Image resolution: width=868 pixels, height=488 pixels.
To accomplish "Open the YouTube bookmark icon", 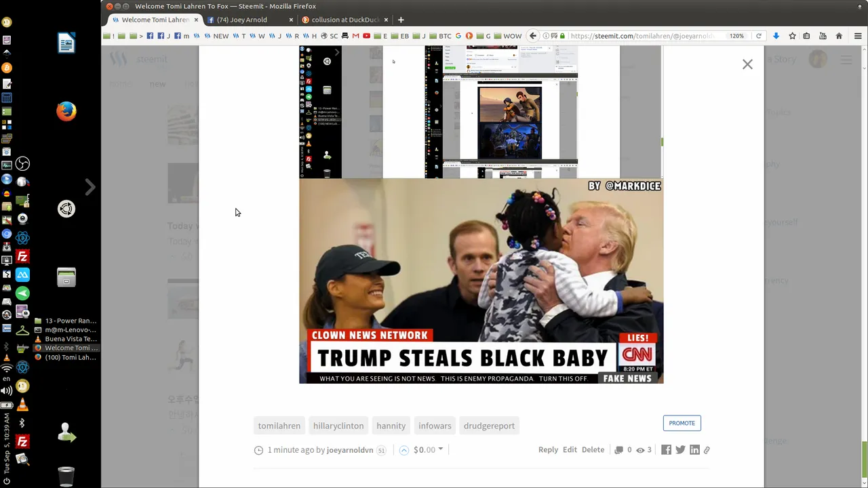I will click(x=366, y=36).
